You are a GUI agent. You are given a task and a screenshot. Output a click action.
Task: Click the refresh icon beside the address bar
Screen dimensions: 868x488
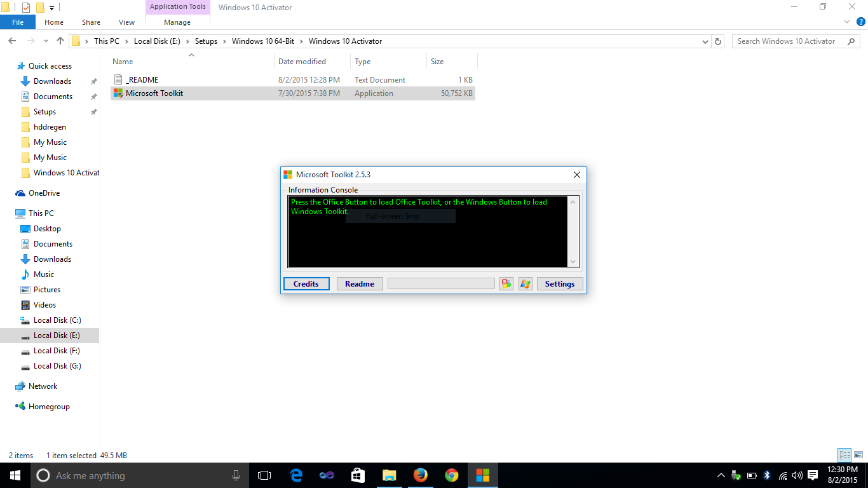coord(718,41)
